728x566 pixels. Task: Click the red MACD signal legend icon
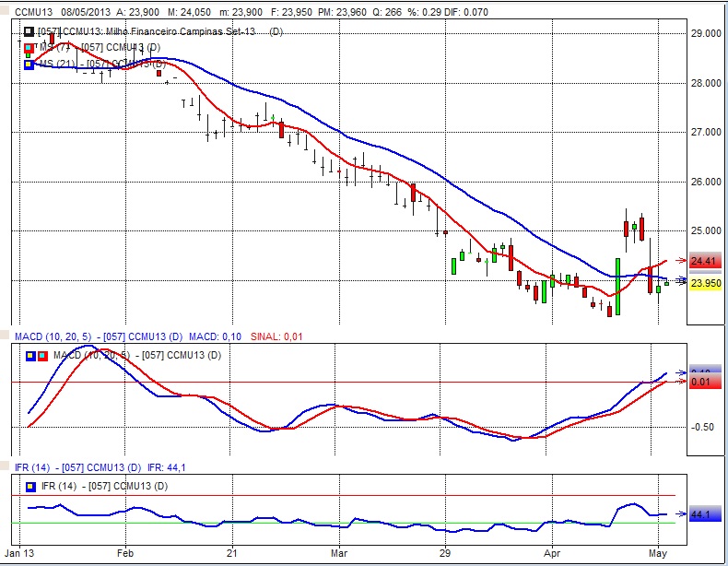click(x=42, y=355)
